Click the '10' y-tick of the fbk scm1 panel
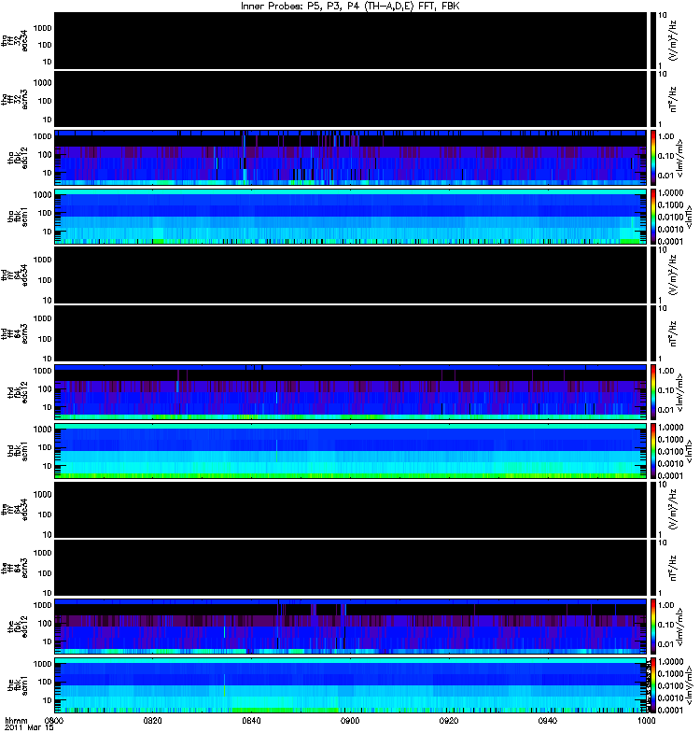The height and width of the screenshot is (747, 700). [x=47, y=700]
